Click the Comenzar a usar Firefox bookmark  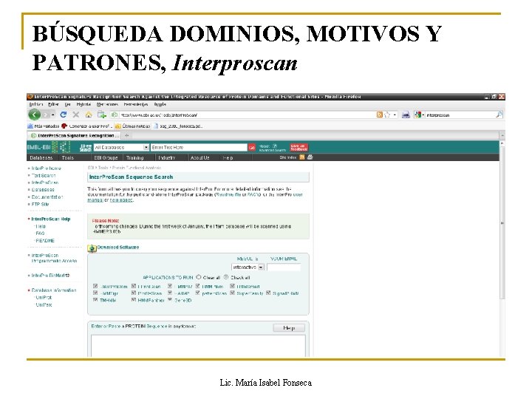(x=87, y=126)
